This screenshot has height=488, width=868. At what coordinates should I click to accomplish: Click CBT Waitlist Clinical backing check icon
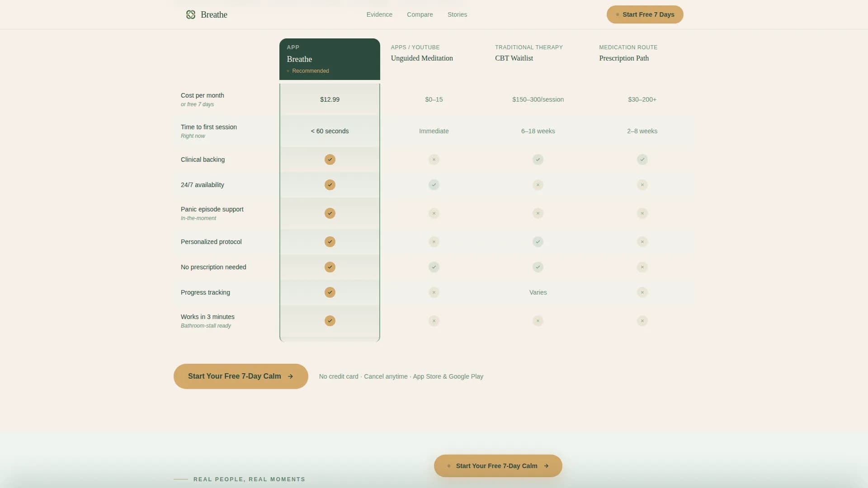[538, 160]
